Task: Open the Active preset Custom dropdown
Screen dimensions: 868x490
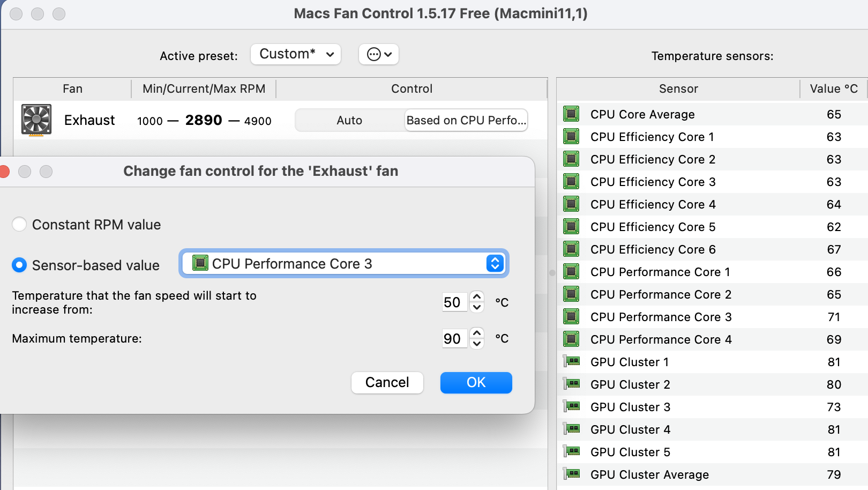Action: tap(296, 54)
